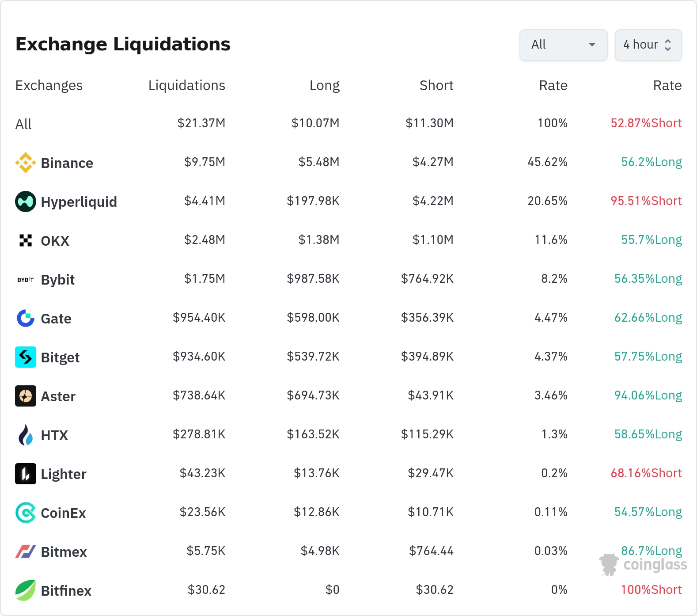
Task: Click the Aster logo icon
Action: pyautogui.click(x=26, y=396)
